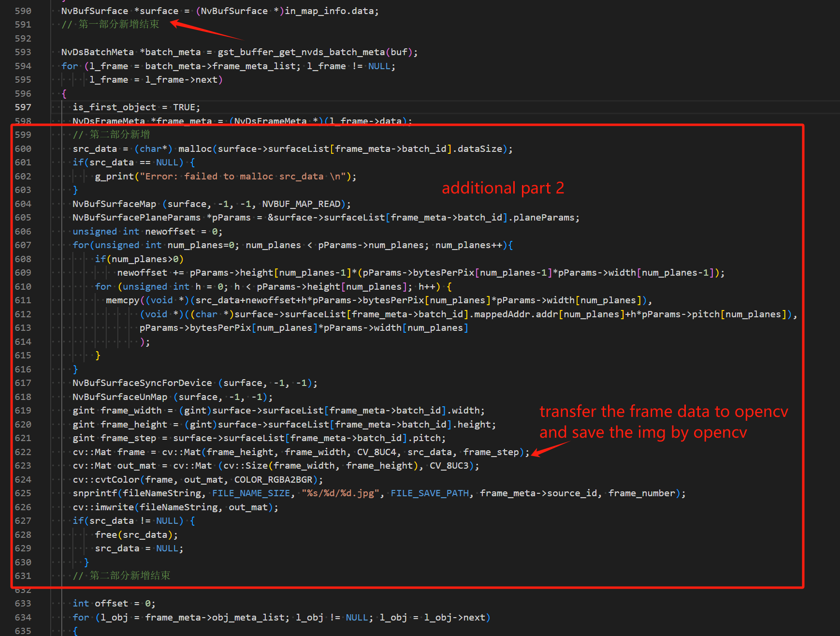840x636 pixels.
Task: Click the NvBufSurfaceMap function name
Action: 114,204
